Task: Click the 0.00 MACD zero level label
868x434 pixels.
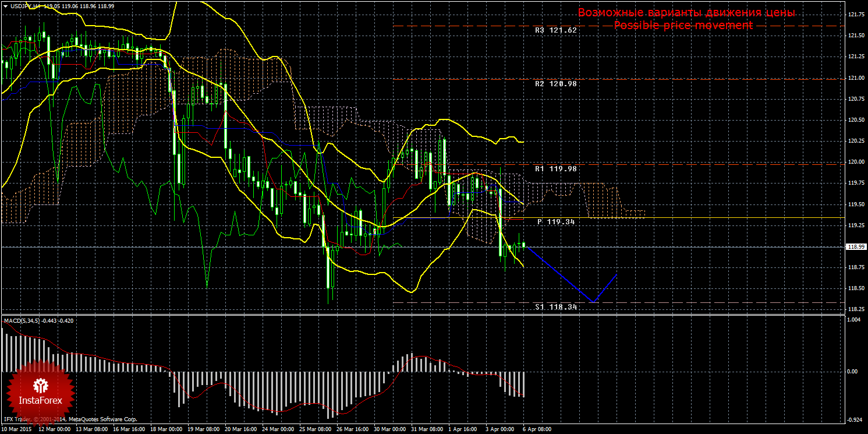Action: pos(853,371)
